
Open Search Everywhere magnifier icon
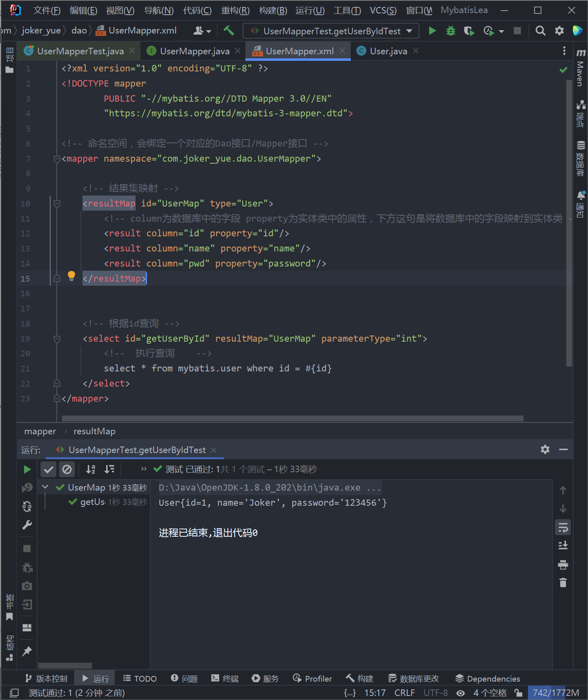click(x=540, y=31)
